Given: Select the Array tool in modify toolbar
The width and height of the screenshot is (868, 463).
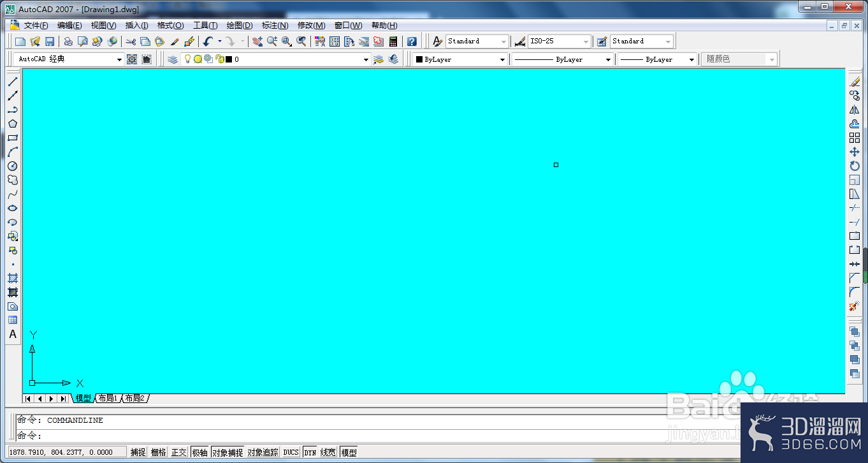Looking at the screenshot, I should click(855, 138).
